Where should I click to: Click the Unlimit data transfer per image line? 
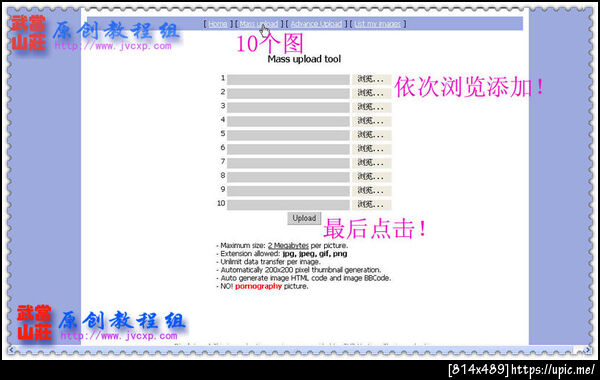tap(268, 262)
